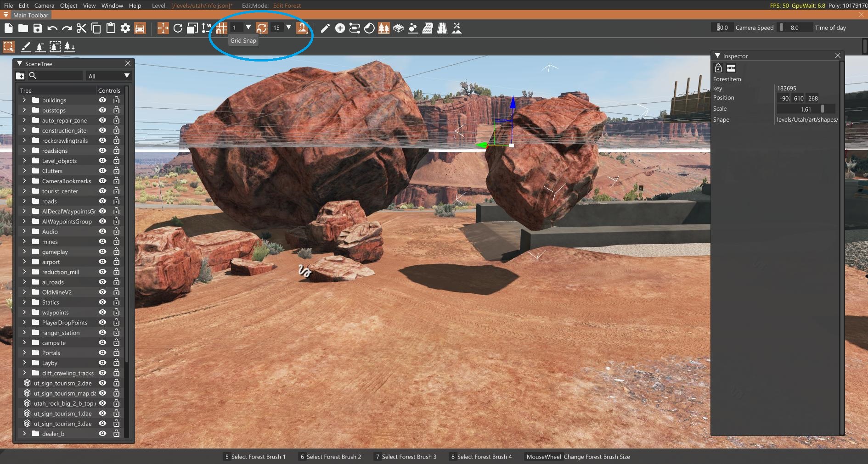868x464 pixels.
Task: Open the road editor icon
Action: point(442,28)
